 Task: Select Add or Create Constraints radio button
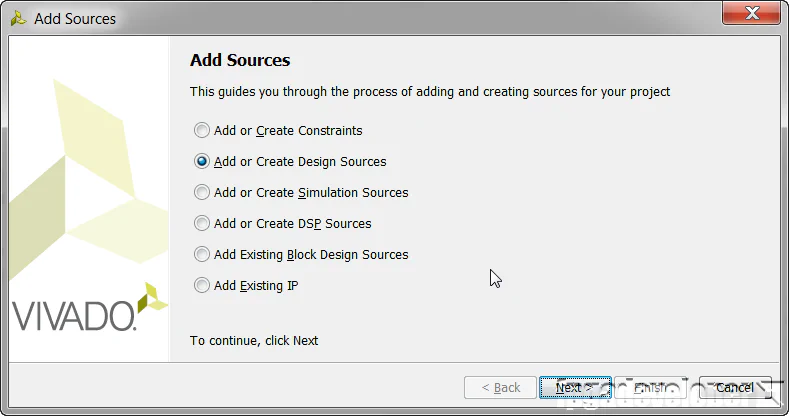click(x=203, y=130)
